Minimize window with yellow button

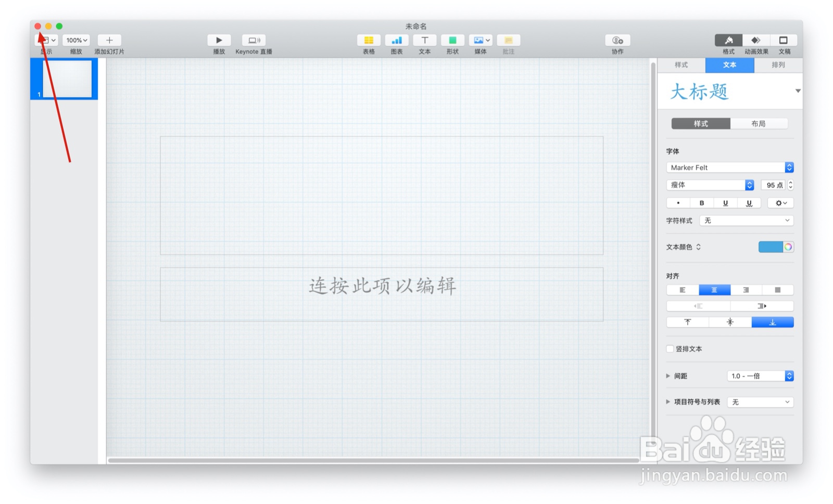48,26
